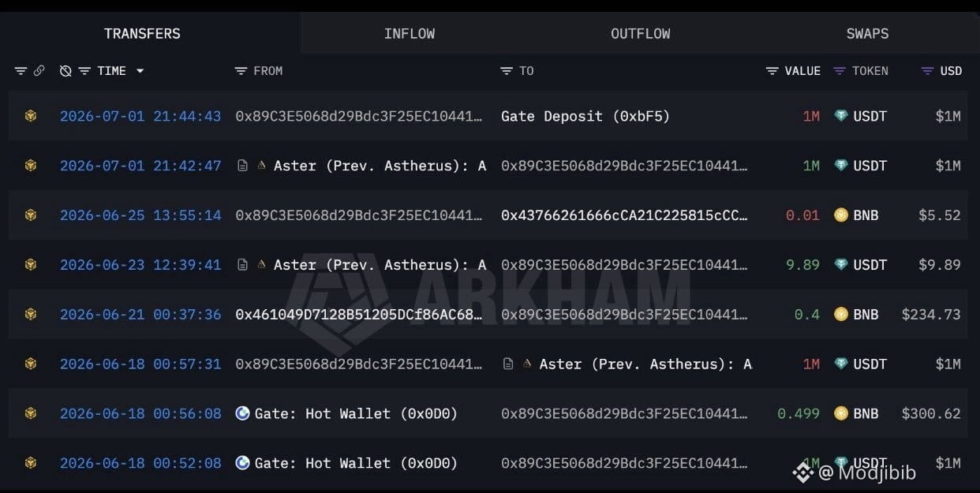Click Gate logo icon on 00:56:08 row
980x493 pixels.
[243, 413]
